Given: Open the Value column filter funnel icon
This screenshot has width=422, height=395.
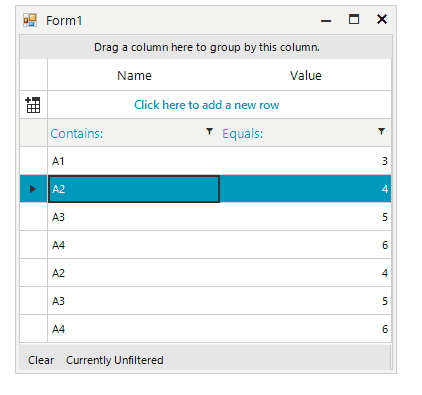Looking at the screenshot, I should [x=381, y=131].
